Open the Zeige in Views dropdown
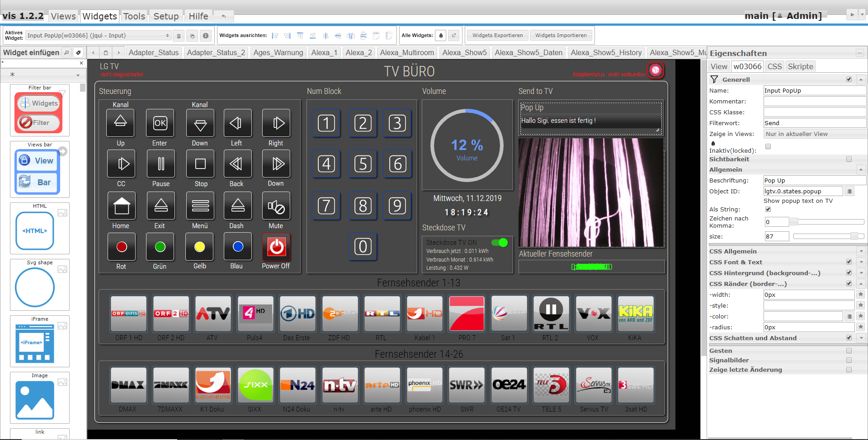 pos(815,134)
